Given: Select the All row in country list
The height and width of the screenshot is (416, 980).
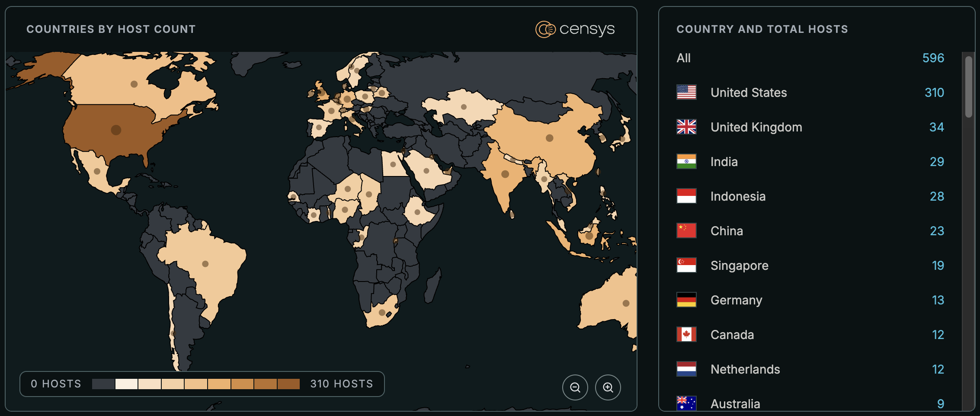Looking at the screenshot, I should pos(684,58).
